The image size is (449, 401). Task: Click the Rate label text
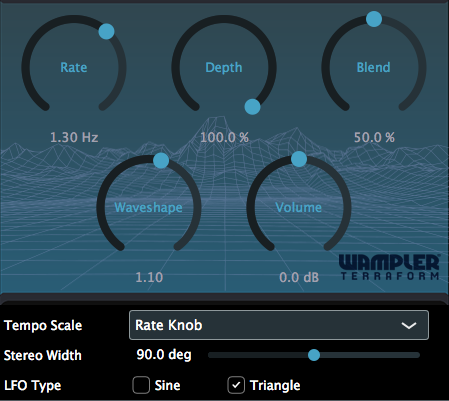point(74,67)
